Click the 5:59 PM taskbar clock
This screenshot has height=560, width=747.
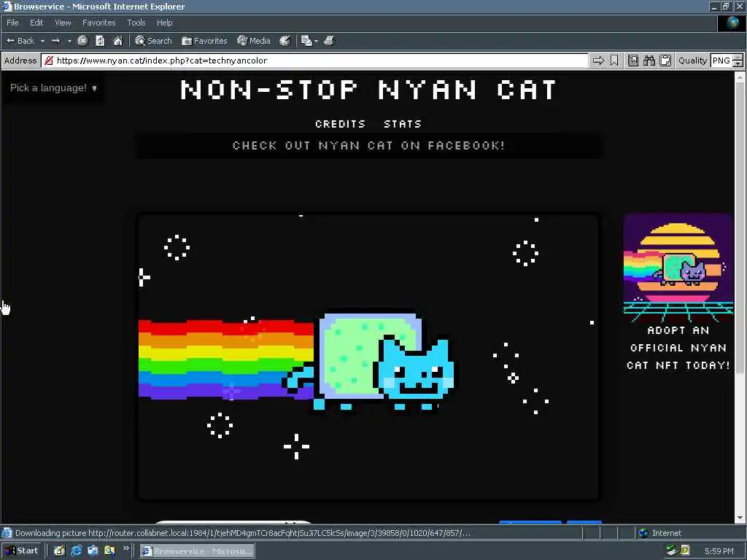[x=719, y=551]
